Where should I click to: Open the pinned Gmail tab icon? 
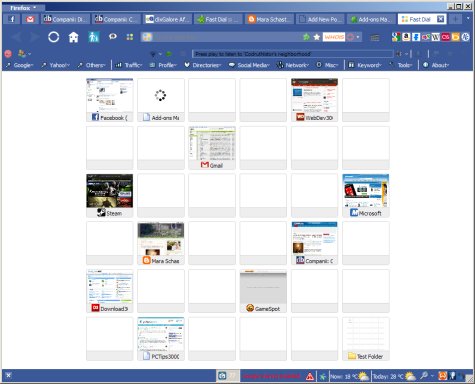tap(30, 19)
